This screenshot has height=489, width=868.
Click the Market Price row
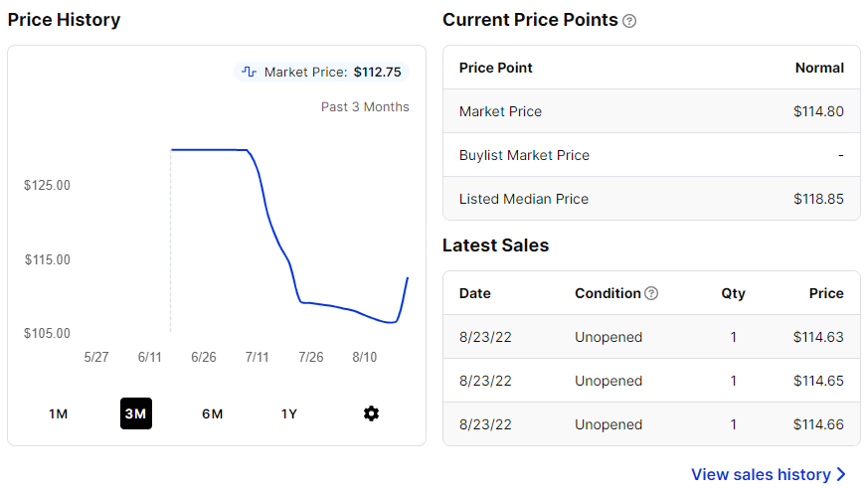click(651, 111)
